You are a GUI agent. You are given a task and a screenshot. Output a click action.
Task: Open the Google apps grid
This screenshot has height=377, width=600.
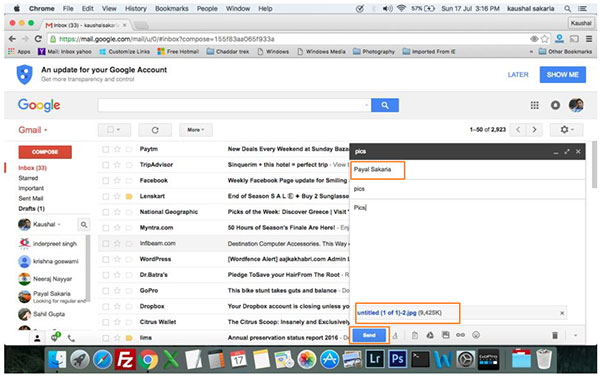click(535, 105)
